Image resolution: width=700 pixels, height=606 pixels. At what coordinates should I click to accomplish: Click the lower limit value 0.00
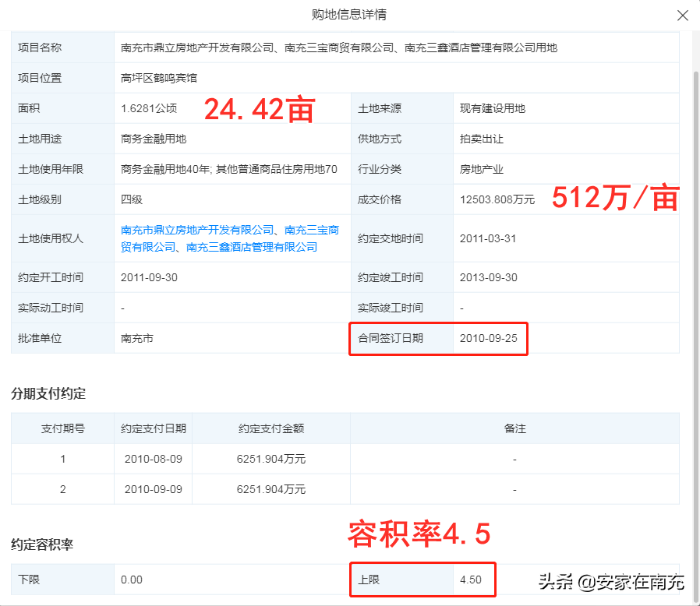[x=131, y=580]
